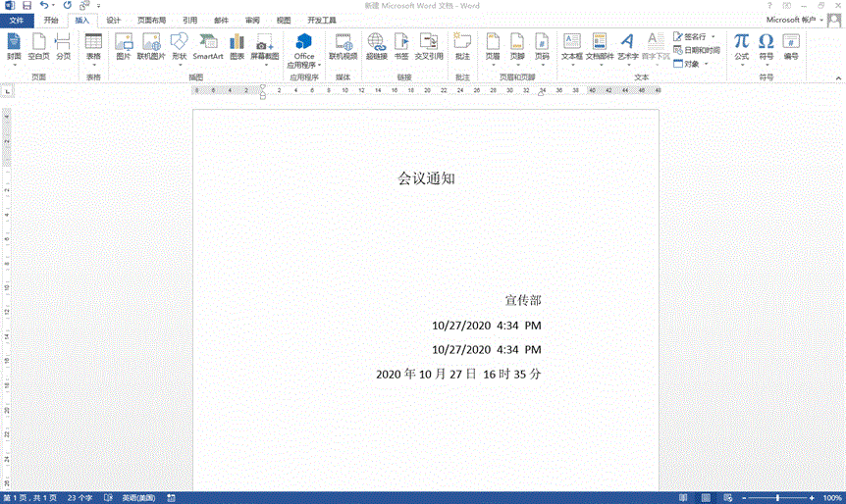This screenshot has height=504, width=846.
Task: Open the 形状 shapes dropdown
Action: (179, 49)
